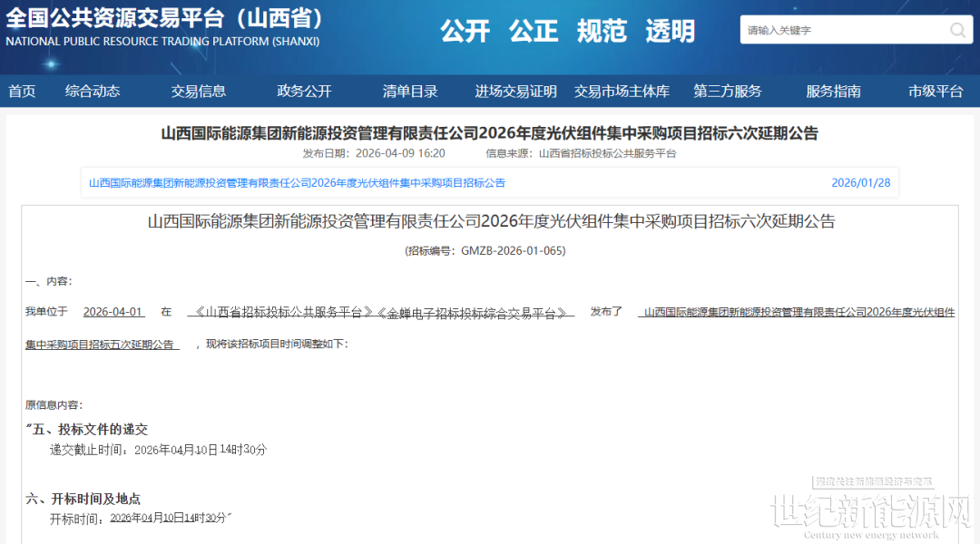The image size is (980, 544).
Task: Open the 综合动态 menu item
Action: (93, 91)
